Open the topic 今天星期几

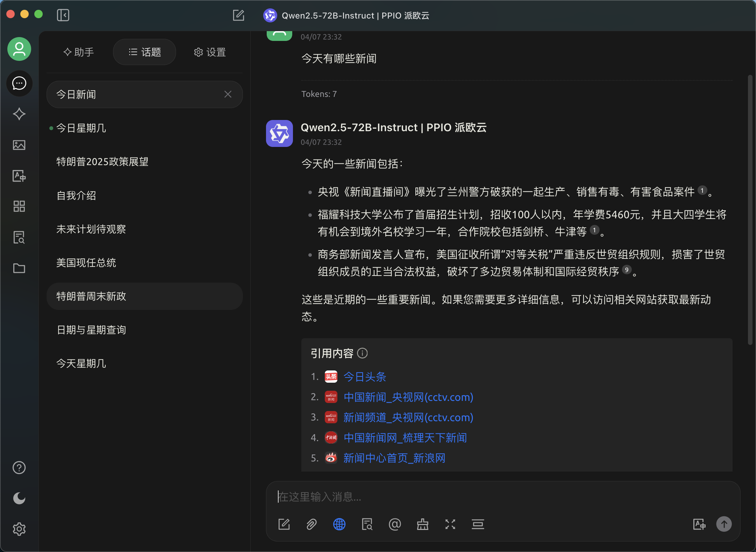(x=145, y=363)
